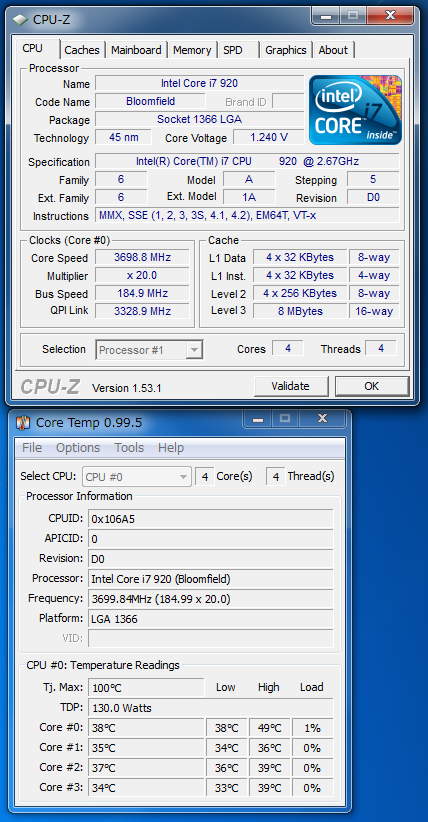
Task: Click the CPUID value 0x106A5
Action: 210,518
